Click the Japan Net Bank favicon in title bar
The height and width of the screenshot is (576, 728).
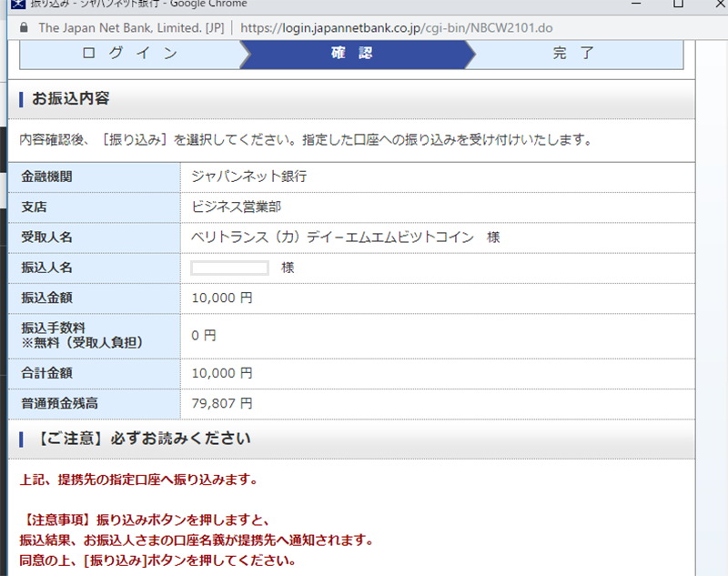(18, 4)
